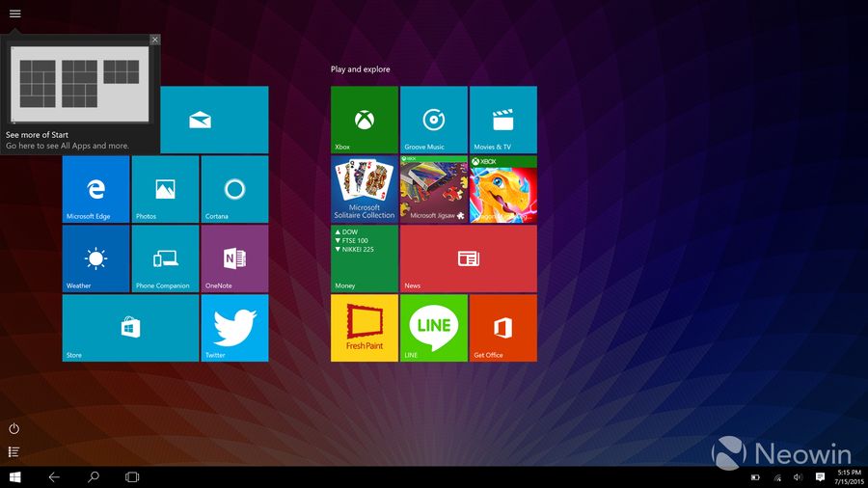This screenshot has height=488, width=868.
Task: Close the See more of Start tooltip
Action: (155, 40)
